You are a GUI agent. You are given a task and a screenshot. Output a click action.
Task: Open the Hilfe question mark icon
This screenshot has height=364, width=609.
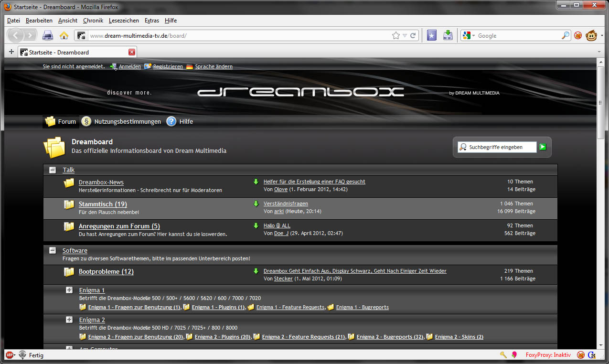171,122
